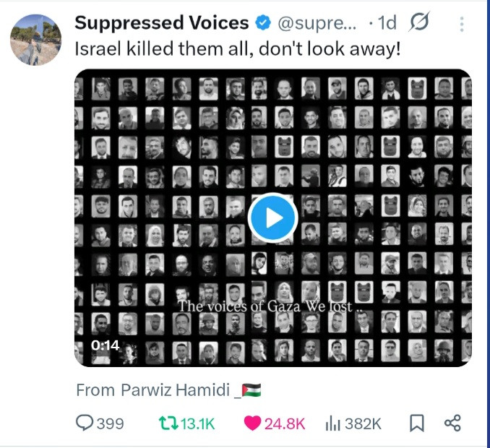Screen dimensions: 490x448
Task: Click the 24.8K likes count
Action: coord(285,424)
